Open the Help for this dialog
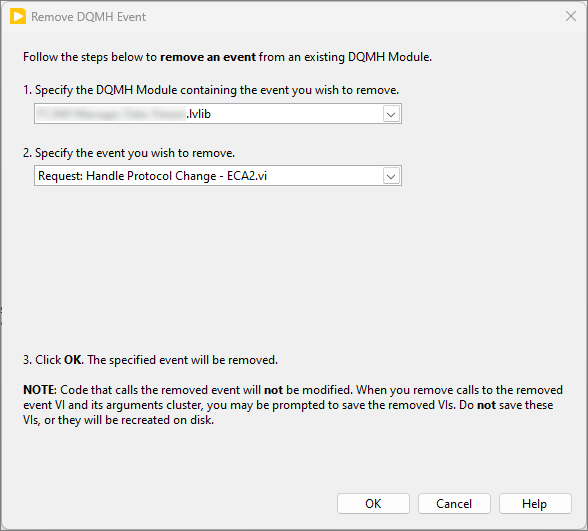The image size is (588, 531). click(x=535, y=503)
